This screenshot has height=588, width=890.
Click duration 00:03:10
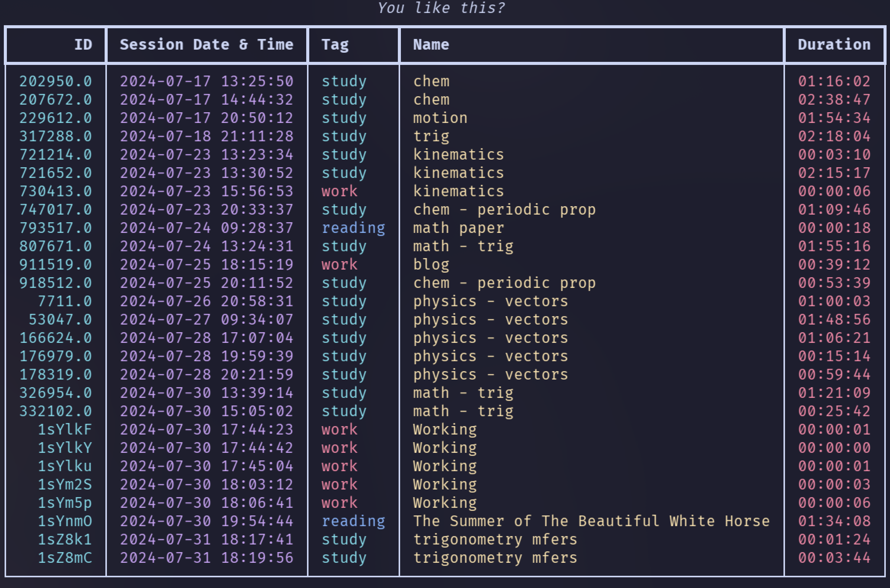pos(834,155)
